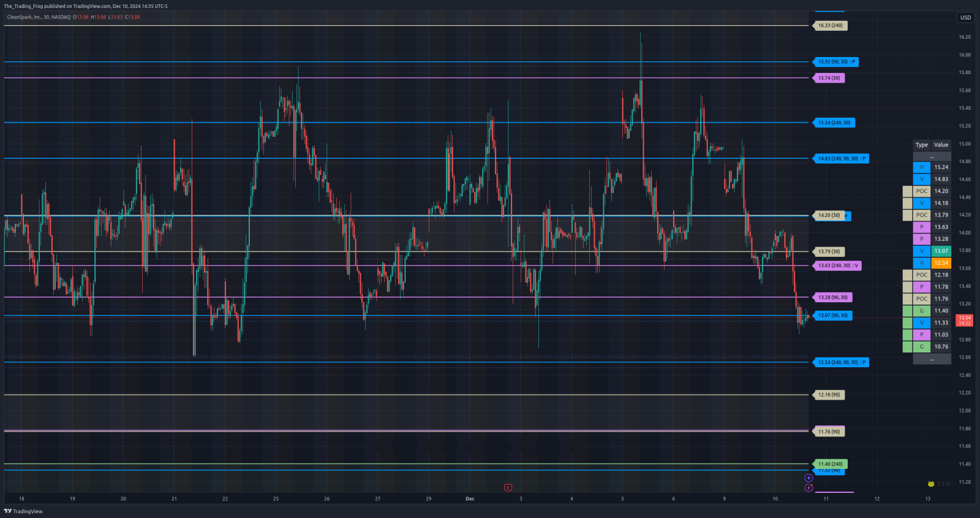Screen dimensions: 980x518
Task: Click the '11.76 (90)' level label
Action: point(829,432)
